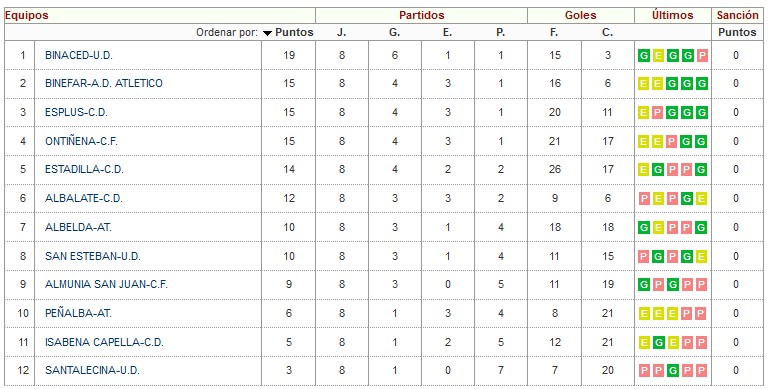Click first green G badge for BINACED-U.D.
This screenshot has height=389, width=768.
pyautogui.click(x=644, y=55)
